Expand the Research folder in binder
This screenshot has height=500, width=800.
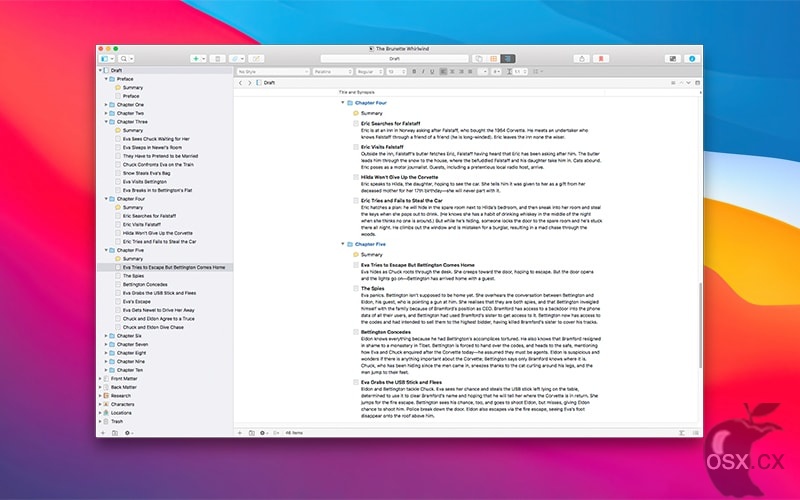[100, 396]
